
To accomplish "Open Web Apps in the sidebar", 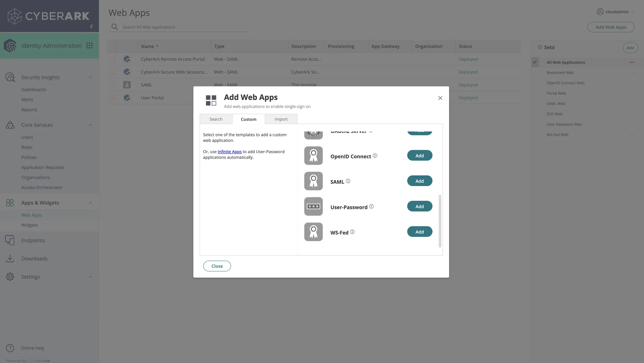I will point(32,215).
